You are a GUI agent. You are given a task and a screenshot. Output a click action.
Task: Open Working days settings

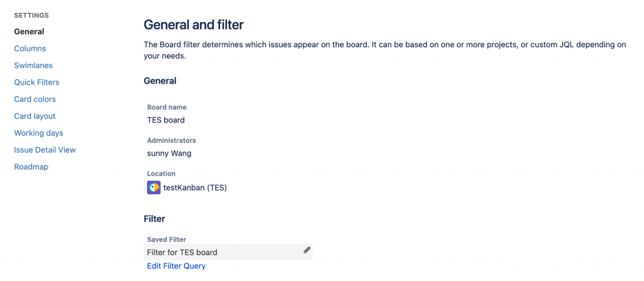[x=38, y=133]
